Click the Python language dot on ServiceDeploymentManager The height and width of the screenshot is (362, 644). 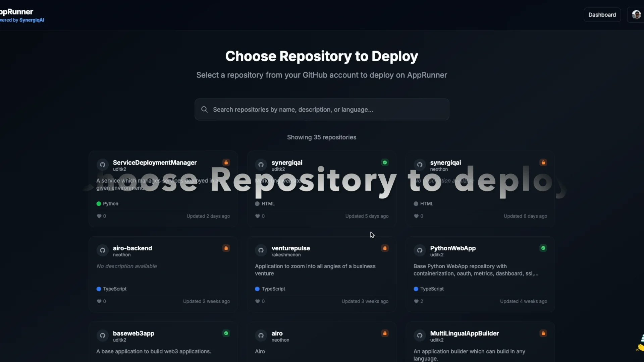pyautogui.click(x=99, y=203)
